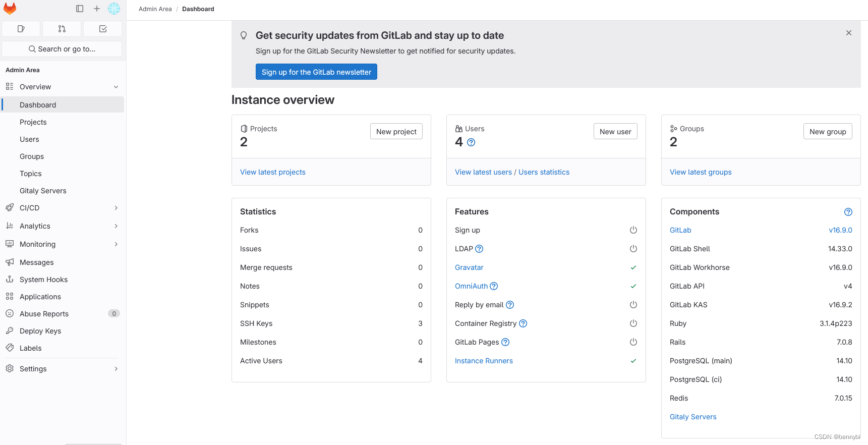Open the user avatar menu

[x=114, y=9]
